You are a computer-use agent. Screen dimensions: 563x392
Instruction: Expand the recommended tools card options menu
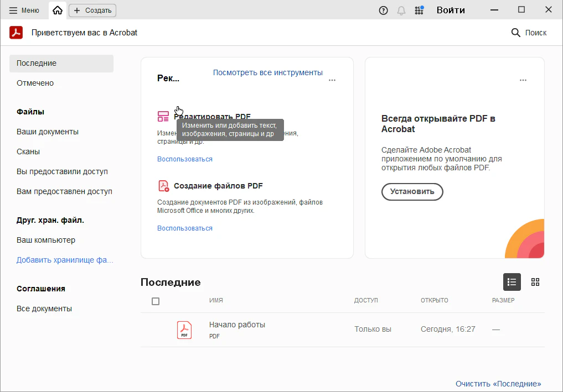pyautogui.click(x=332, y=80)
